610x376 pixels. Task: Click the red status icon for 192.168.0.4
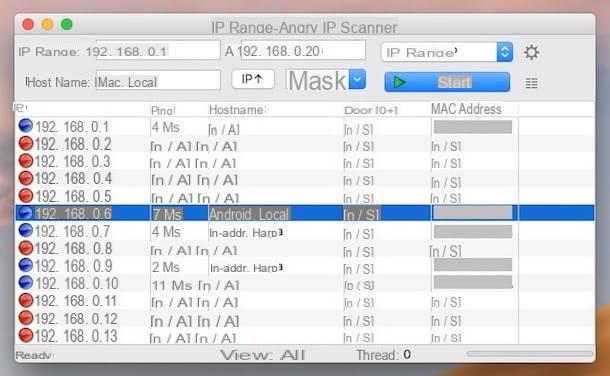(26, 178)
